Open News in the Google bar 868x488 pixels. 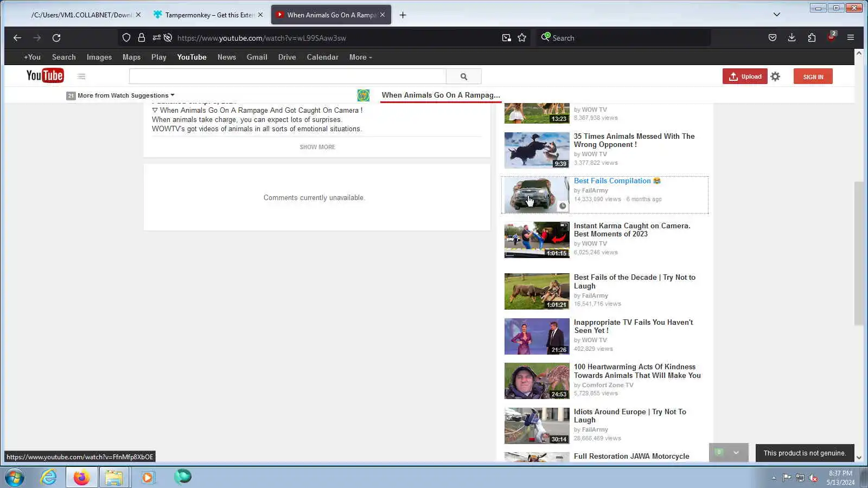(227, 57)
